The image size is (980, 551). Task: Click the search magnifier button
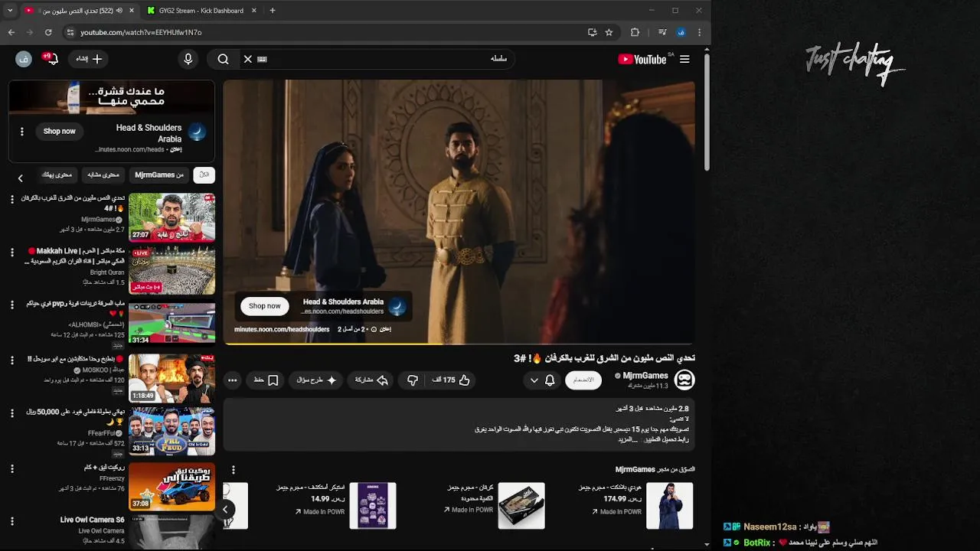(x=223, y=59)
